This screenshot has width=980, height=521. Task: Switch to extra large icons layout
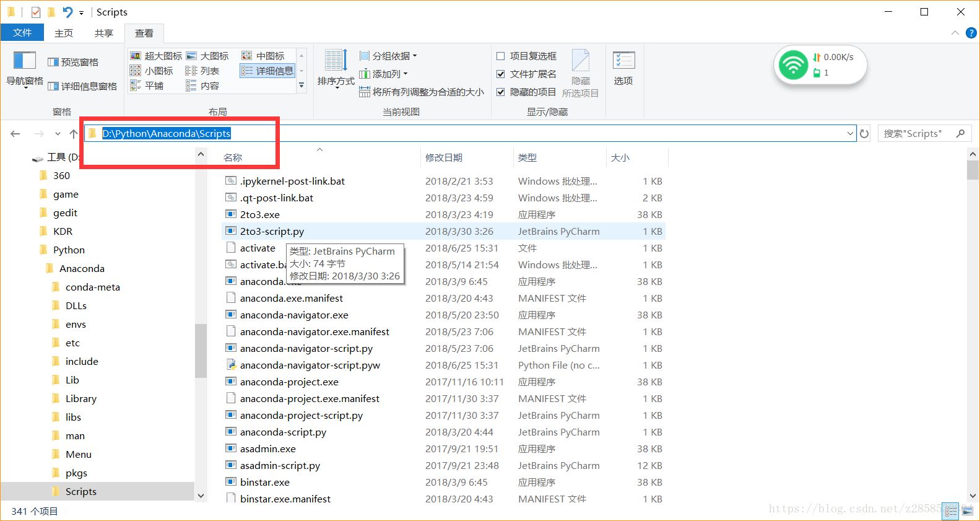(x=156, y=56)
